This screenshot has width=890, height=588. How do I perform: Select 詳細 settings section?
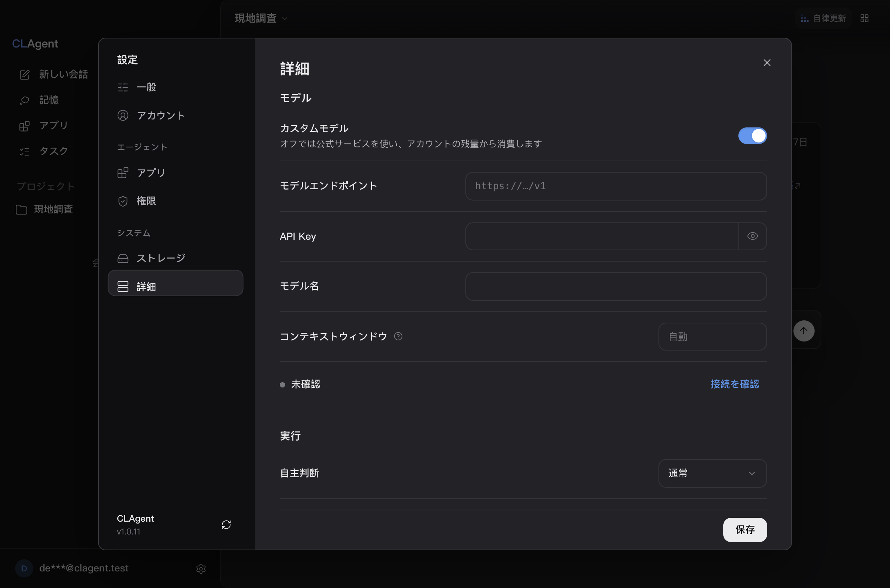coord(175,283)
